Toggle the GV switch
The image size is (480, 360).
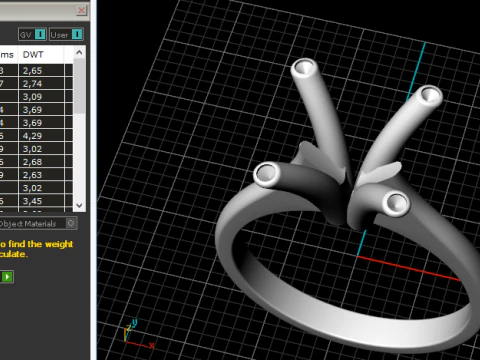[x=32, y=34]
